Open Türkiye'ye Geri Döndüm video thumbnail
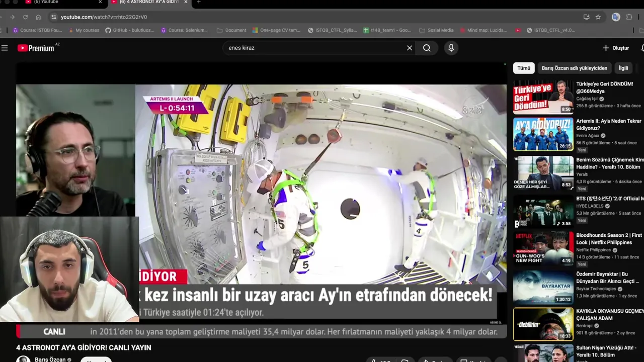The width and height of the screenshot is (644, 362). pyautogui.click(x=543, y=97)
